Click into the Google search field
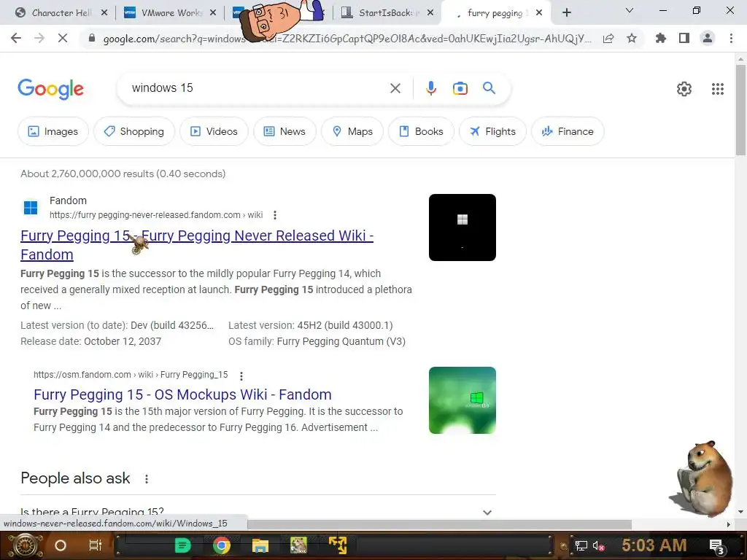747x560 pixels. click(x=258, y=88)
